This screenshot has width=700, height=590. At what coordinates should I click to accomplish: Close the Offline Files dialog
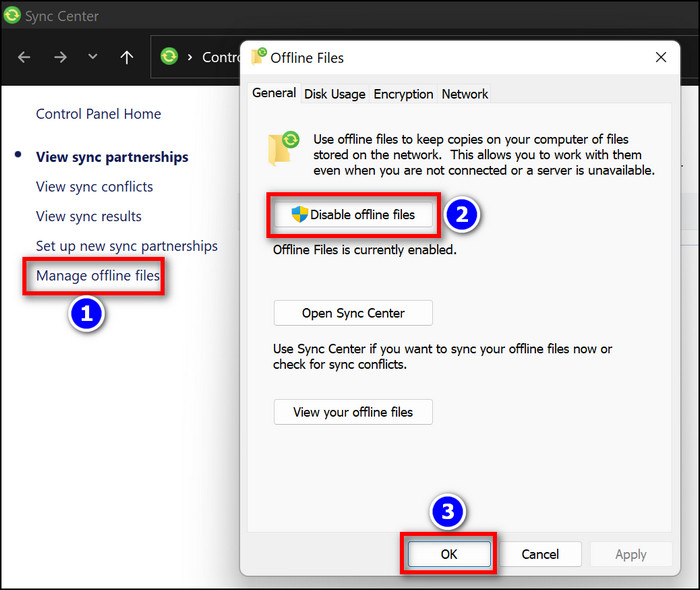click(x=661, y=57)
